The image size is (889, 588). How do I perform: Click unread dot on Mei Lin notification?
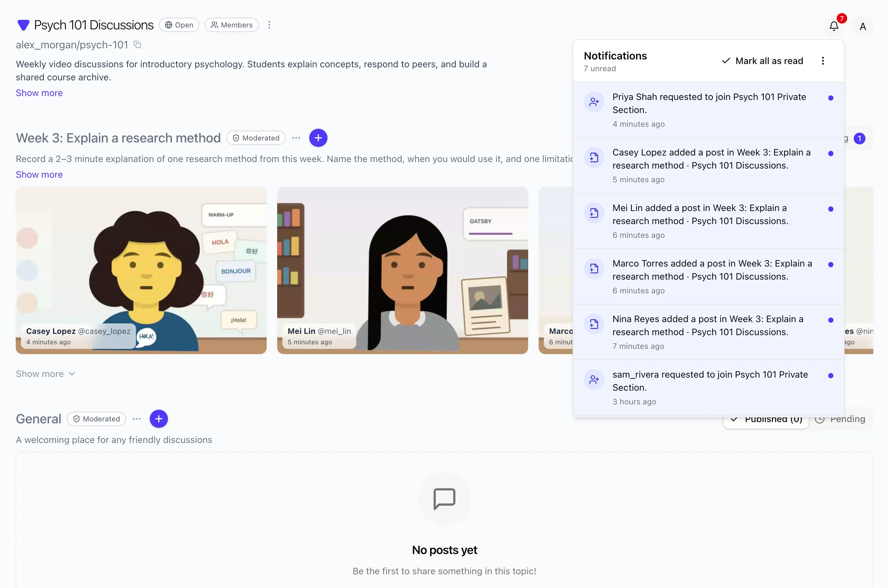click(830, 209)
